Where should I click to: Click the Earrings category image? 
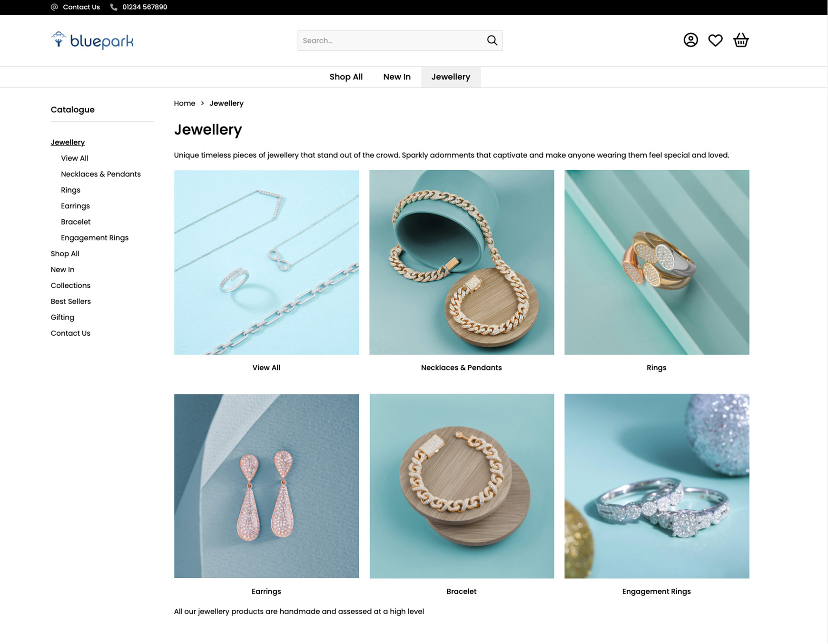click(x=266, y=486)
